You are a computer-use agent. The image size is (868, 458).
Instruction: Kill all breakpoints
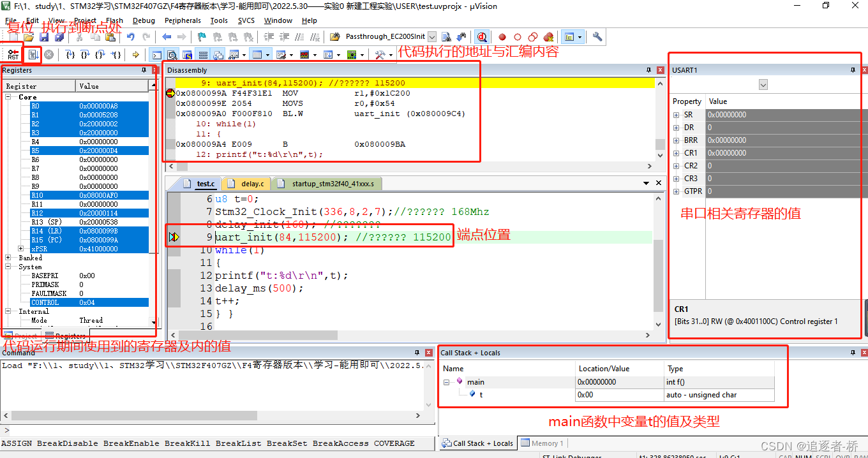coord(548,37)
